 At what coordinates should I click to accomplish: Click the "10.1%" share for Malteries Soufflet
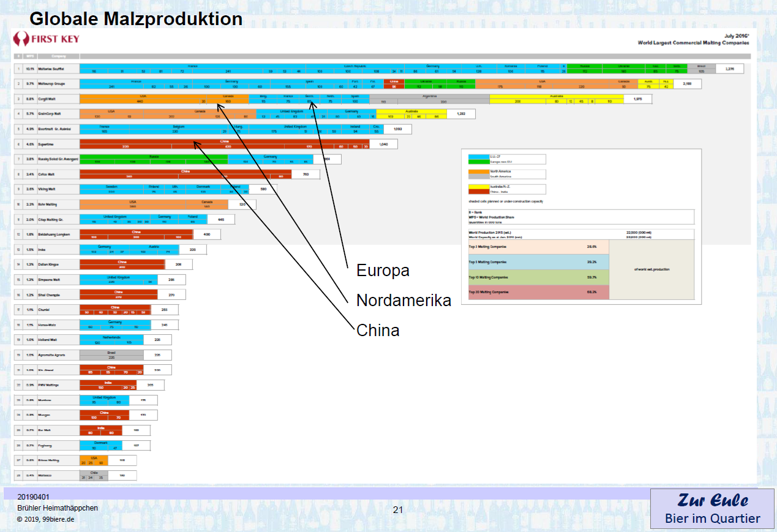point(29,69)
